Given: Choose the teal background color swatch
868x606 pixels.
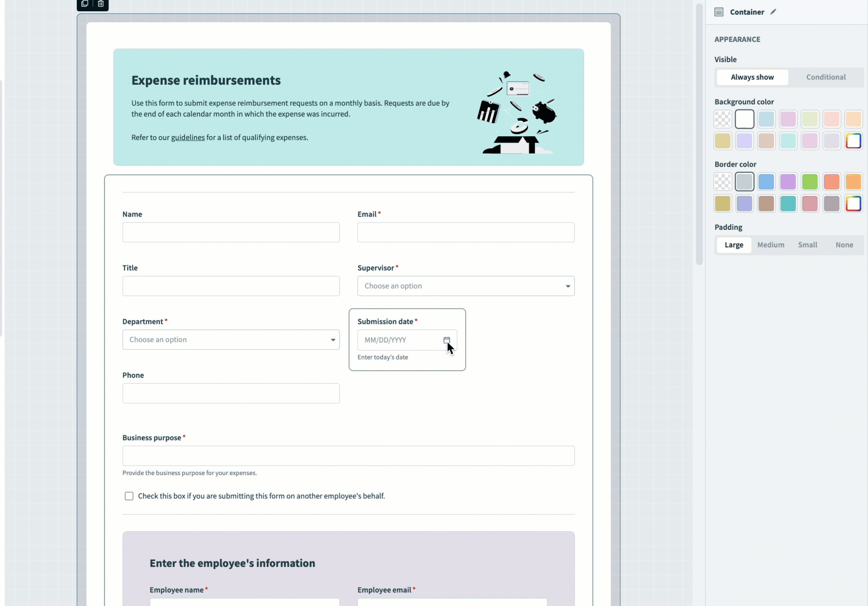Looking at the screenshot, I should click(x=788, y=141).
